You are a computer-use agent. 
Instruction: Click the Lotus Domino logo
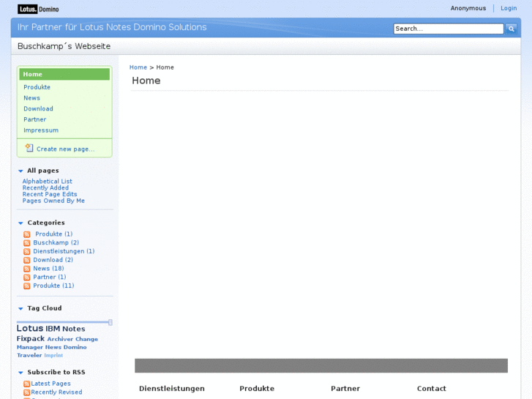pyautogui.click(x=38, y=10)
